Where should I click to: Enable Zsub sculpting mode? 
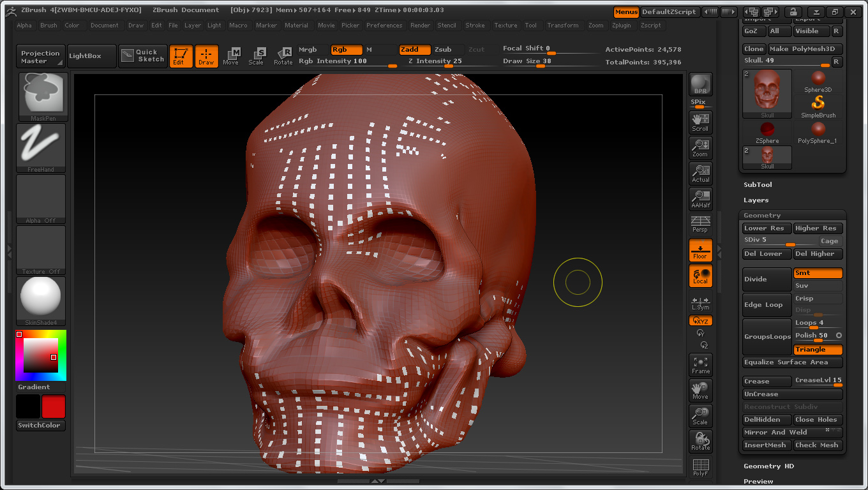448,50
